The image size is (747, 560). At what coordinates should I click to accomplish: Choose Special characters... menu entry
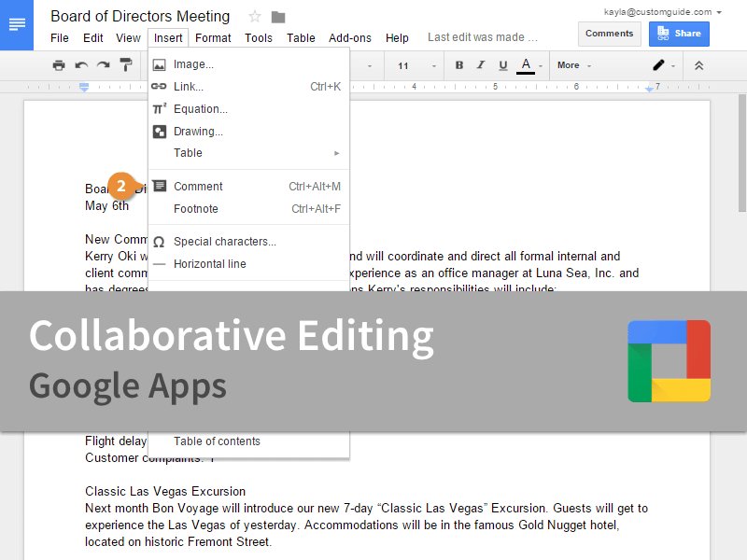click(x=248, y=242)
